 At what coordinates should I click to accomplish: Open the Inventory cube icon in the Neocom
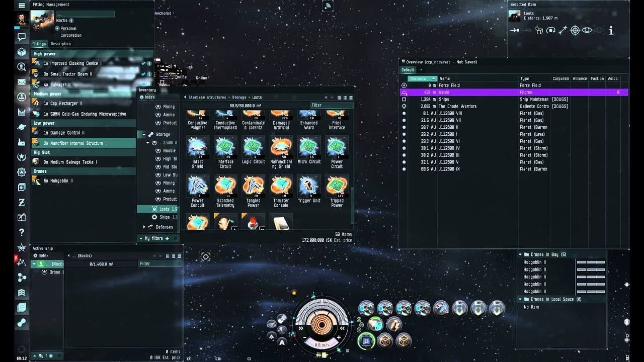22,52
